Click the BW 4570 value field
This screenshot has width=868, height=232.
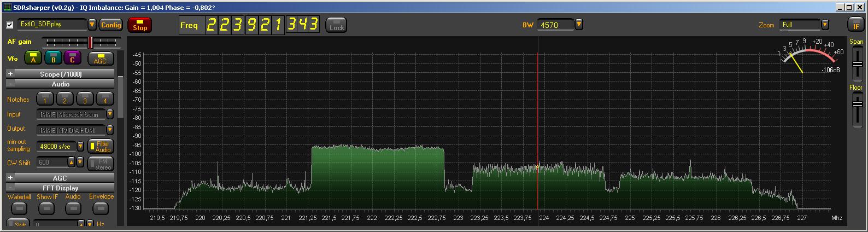(555, 25)
